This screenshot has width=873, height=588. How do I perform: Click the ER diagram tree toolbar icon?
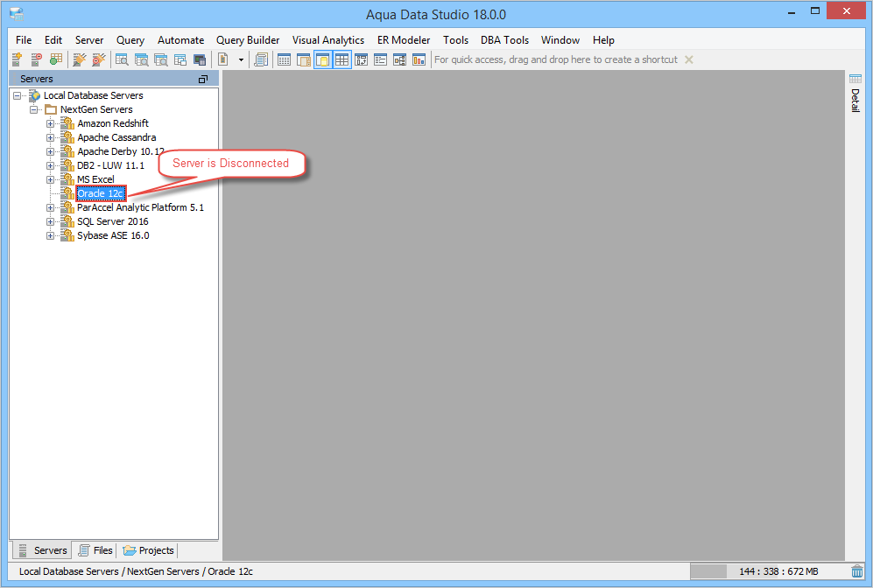pyautogui.click(x=400, y=59)
